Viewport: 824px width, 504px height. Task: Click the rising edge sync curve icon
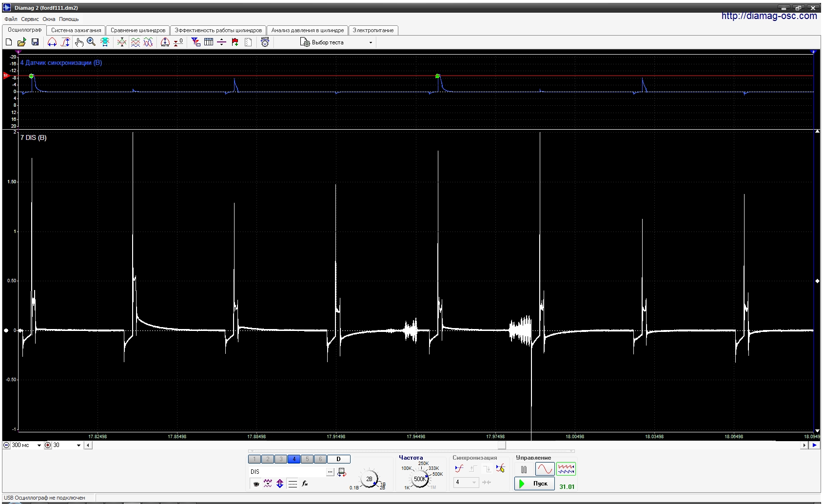click(x=459, y=468)
